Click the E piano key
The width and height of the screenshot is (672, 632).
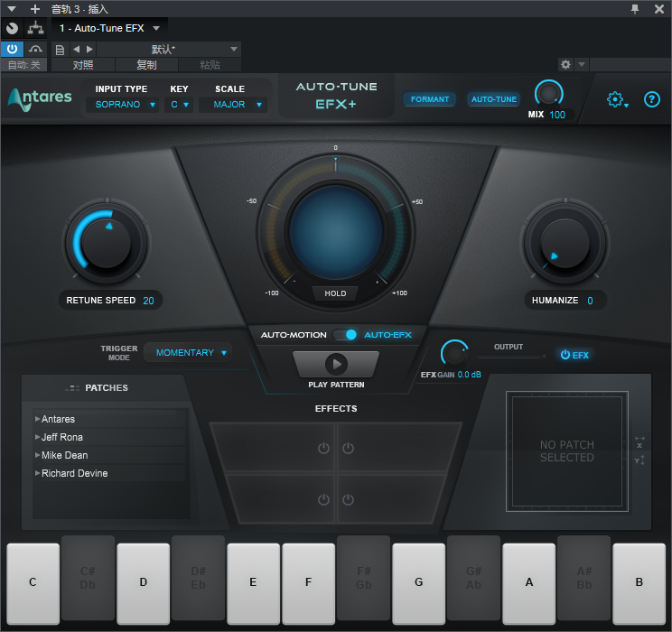pyautogui.click(x=253, y=582)
